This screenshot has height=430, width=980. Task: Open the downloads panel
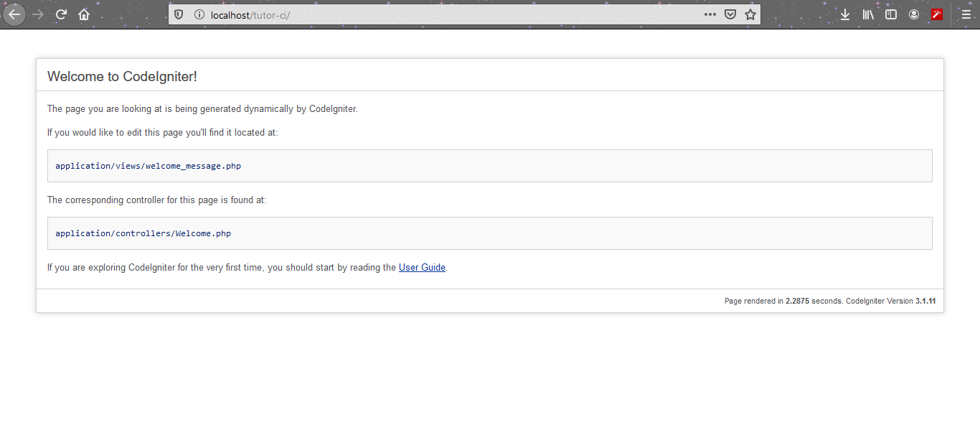coord(845,14)
